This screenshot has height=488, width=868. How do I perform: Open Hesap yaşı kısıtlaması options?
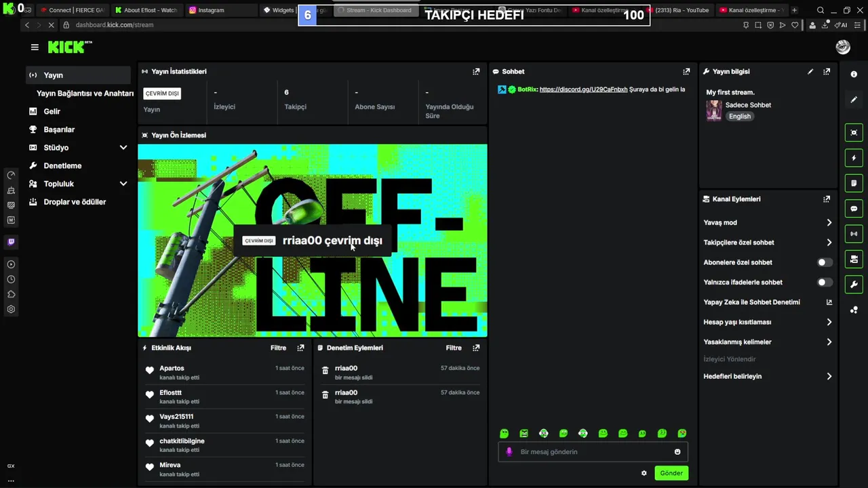(x=768, y=322)
